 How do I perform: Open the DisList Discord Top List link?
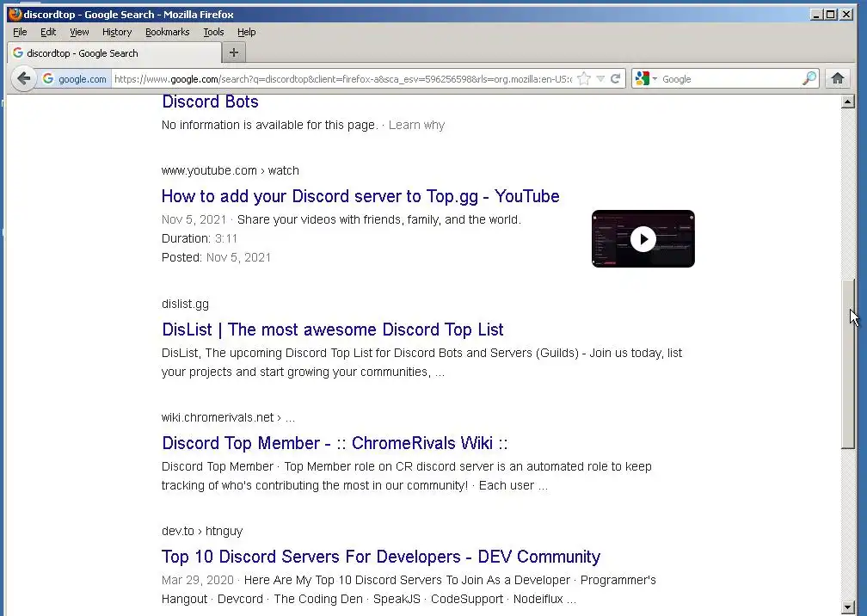click(x=332, y=330)
